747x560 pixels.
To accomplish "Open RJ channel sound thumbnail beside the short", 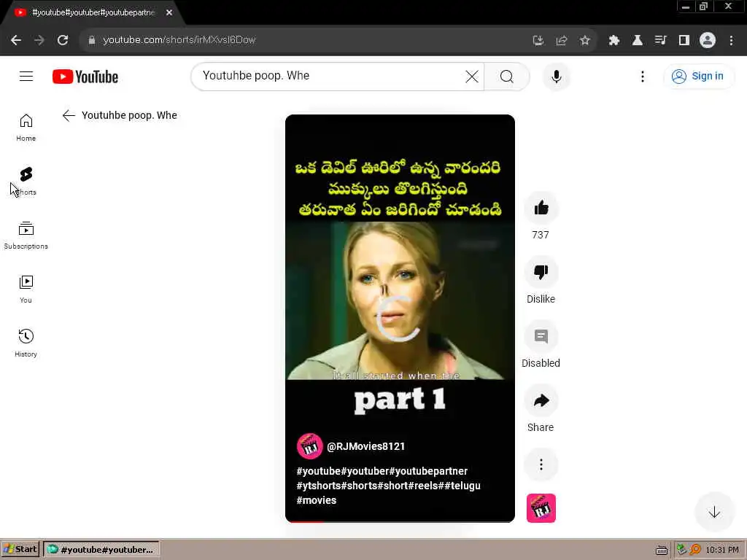I will click(541, 508).
